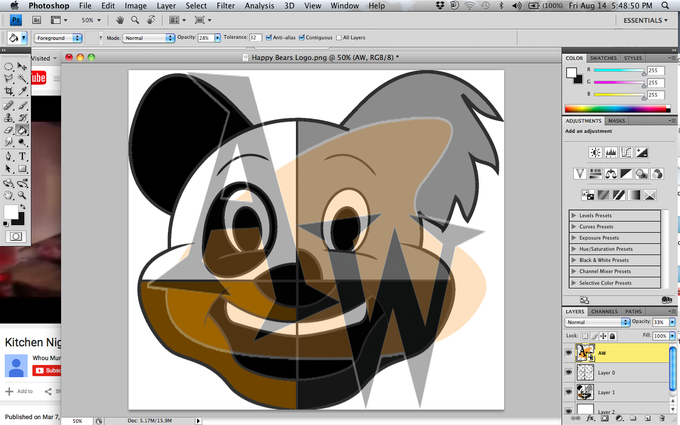Choose the Eraser tool
This screenshot has height=425, width=680.
[9, 130]
